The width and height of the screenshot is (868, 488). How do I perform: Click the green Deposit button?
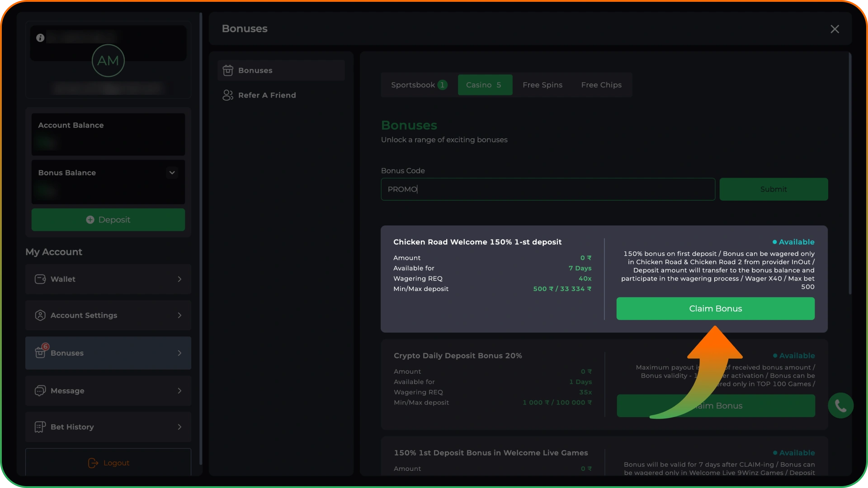[x=108, y=220]
